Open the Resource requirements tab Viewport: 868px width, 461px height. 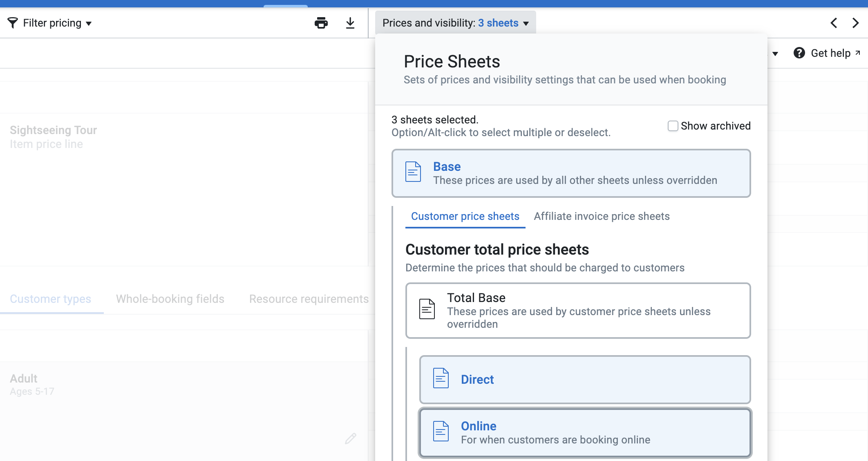309,299
